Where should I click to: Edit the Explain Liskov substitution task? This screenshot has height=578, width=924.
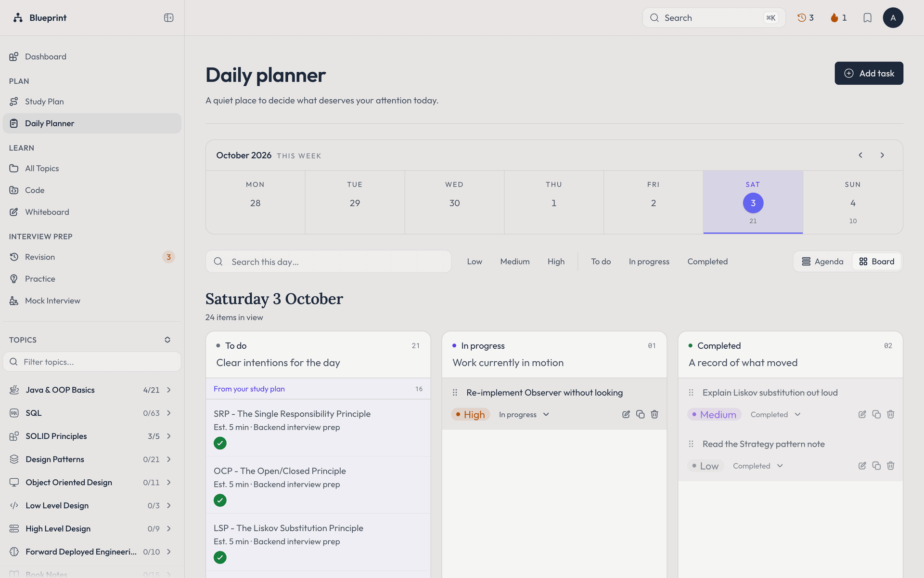click(x=862, y=414)
